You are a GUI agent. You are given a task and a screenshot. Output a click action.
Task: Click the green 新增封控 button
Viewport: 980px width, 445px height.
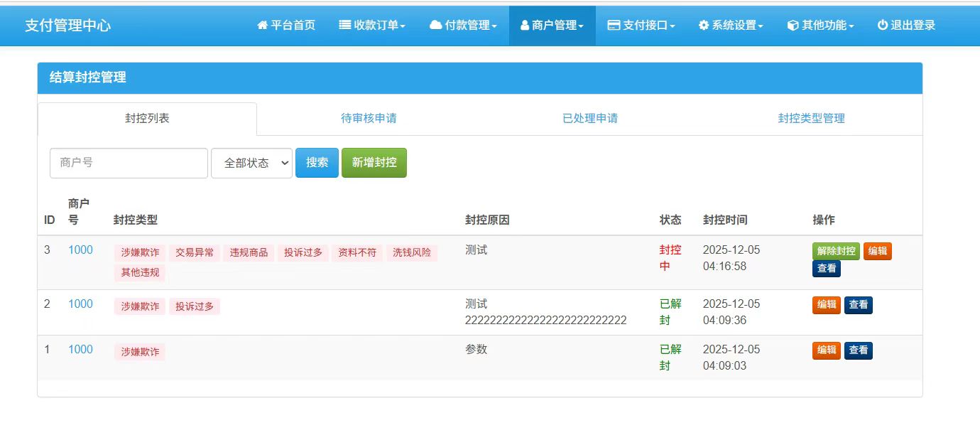[x=374, y=163]
